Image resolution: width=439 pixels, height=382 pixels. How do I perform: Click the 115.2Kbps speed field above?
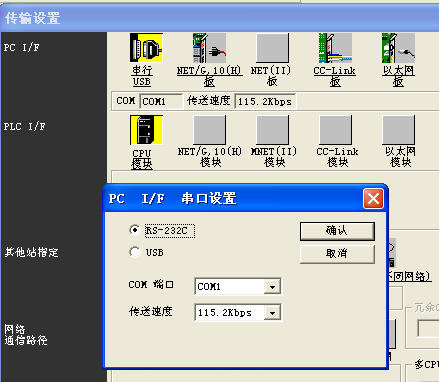point(265,101)
